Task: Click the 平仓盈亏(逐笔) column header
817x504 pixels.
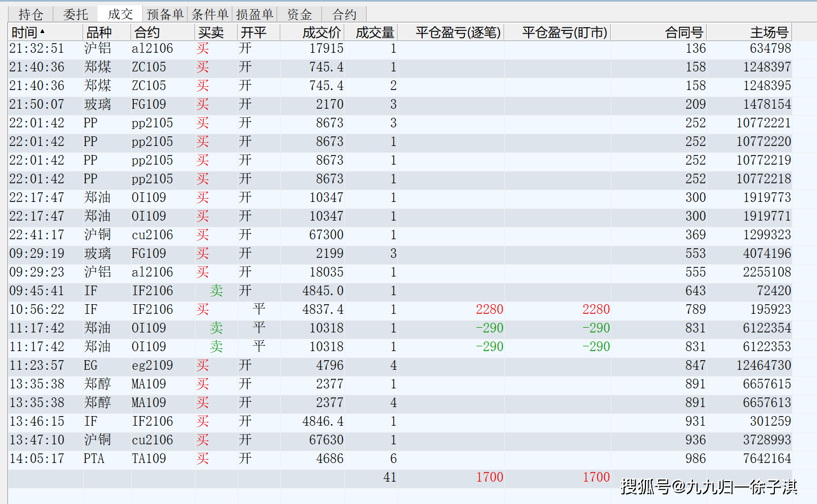Action: [451, 32]
